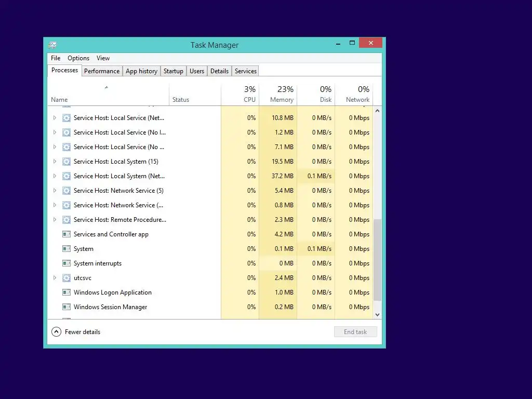The image size is (532, 399).
Task: Select the Windows Session Manager row
Action: (210, 307)
